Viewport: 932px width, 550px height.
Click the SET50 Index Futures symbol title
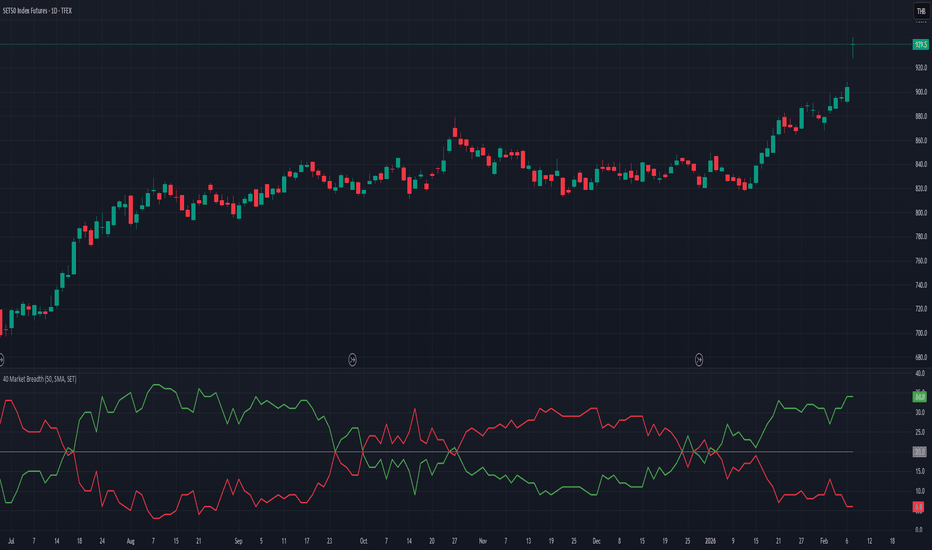coord(37,11)
